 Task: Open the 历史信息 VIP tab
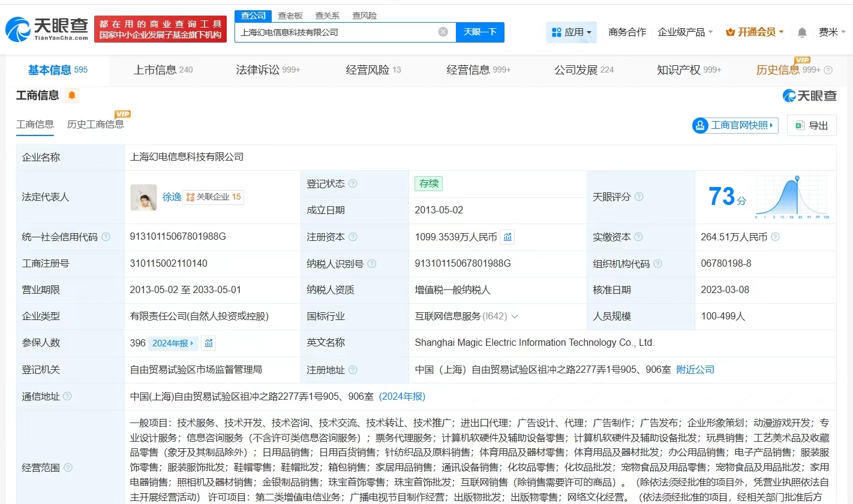click(788, 70)
